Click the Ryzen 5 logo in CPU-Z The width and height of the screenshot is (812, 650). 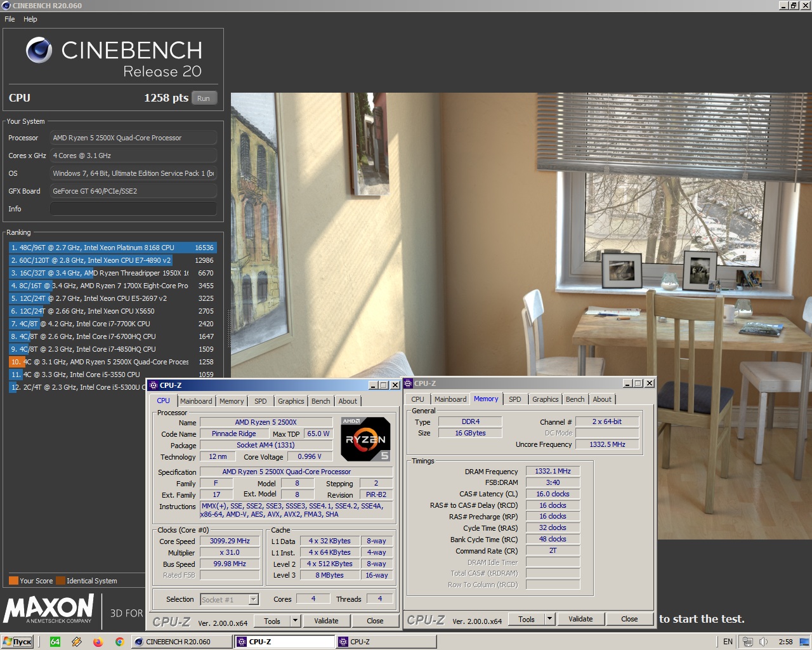(365, 439)
